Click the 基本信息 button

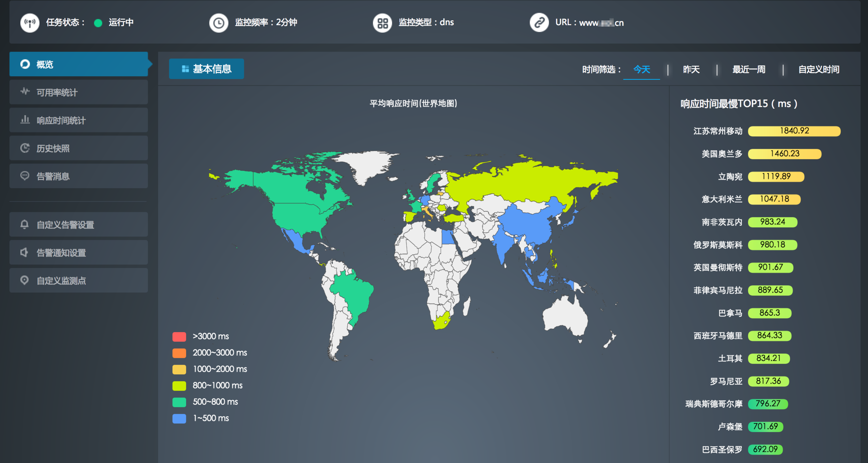206,69
